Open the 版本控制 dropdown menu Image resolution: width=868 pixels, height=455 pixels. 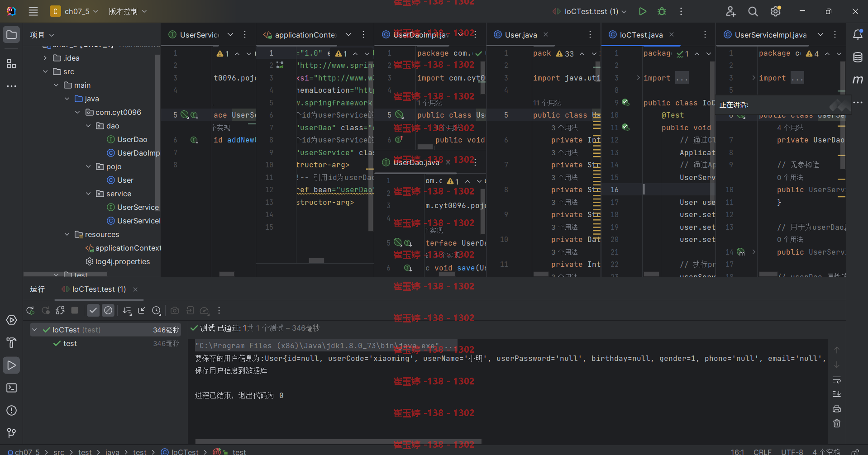pyautogui.click(x=128, y=11)
